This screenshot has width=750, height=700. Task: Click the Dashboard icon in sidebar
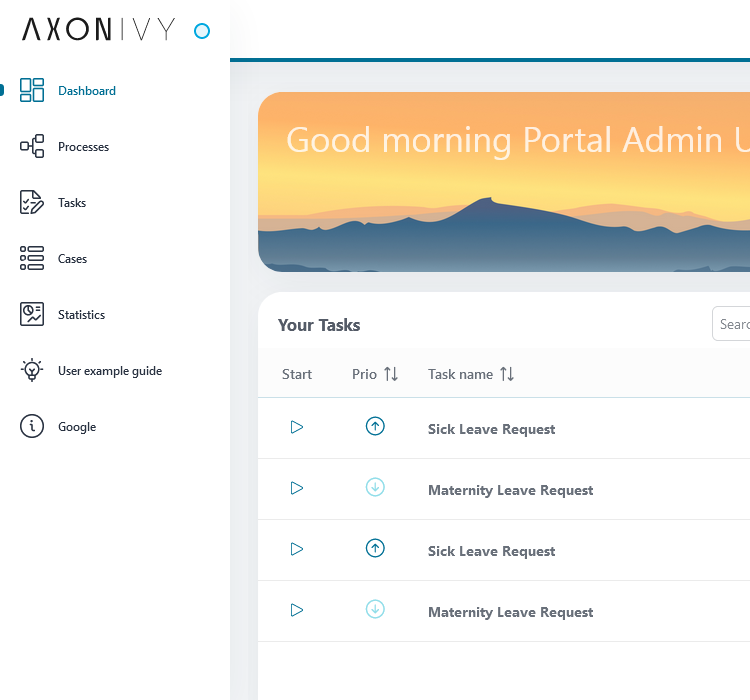point(32,90)
